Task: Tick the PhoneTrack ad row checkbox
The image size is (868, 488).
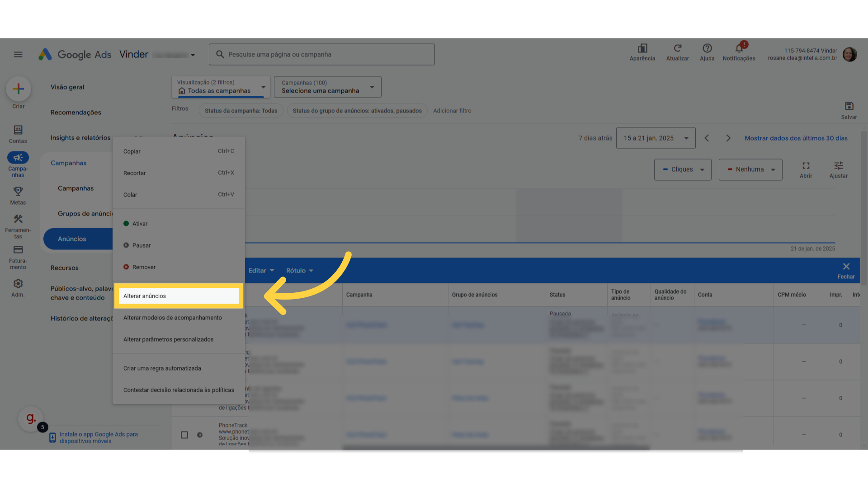Action: pos(184,435)
